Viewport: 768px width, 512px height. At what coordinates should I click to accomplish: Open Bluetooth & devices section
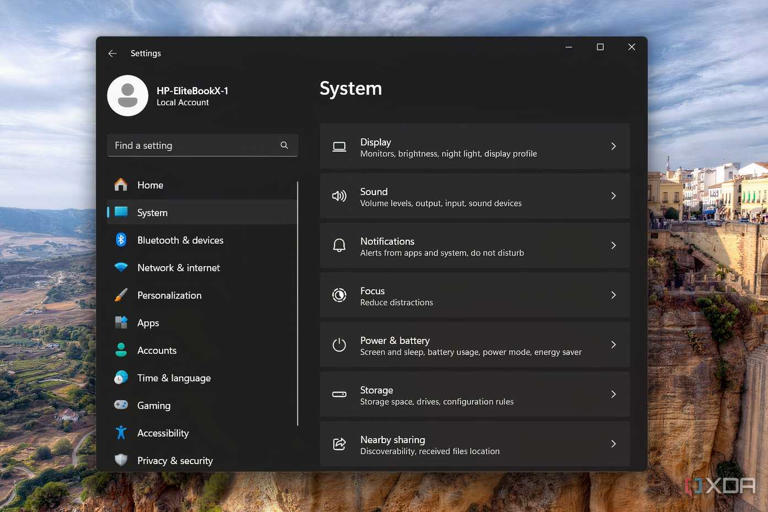201,240
